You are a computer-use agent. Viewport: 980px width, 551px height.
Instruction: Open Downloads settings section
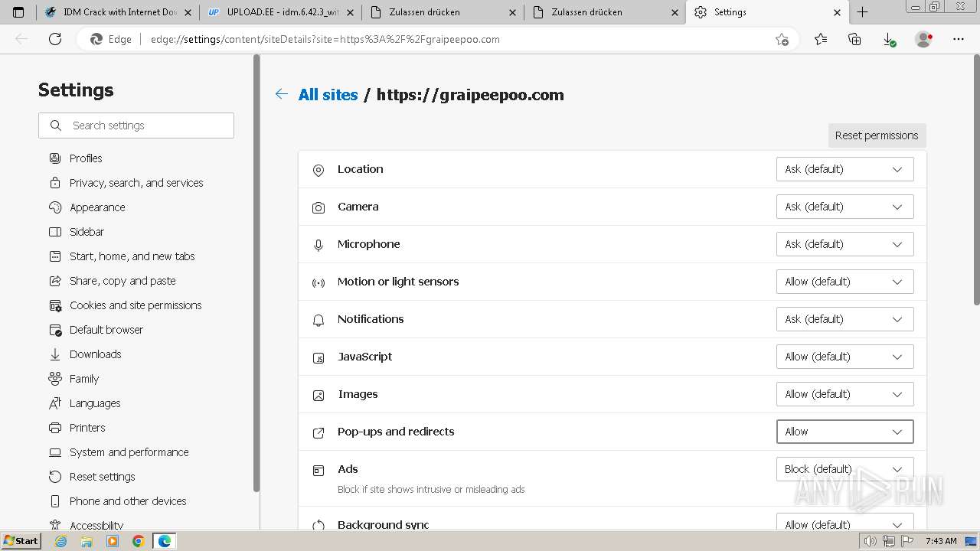click(95, 354)
